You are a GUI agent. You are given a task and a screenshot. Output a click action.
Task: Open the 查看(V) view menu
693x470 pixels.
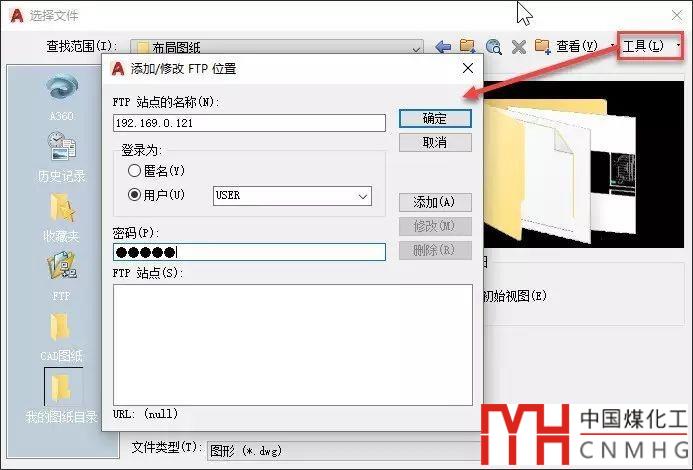tap(576, 46)
